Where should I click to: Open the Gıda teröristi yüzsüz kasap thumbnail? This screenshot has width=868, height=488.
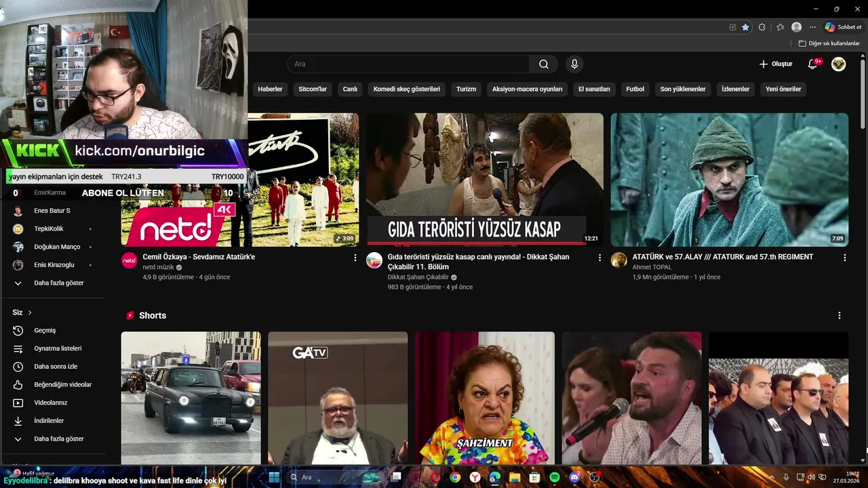pos(485,180)
